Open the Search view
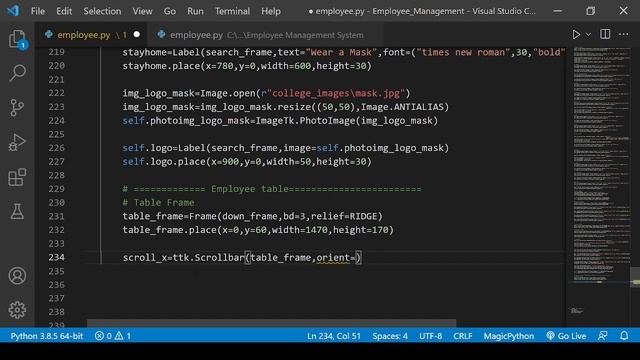The width and height of the screenshot is (640, 360). pos(17,73)
